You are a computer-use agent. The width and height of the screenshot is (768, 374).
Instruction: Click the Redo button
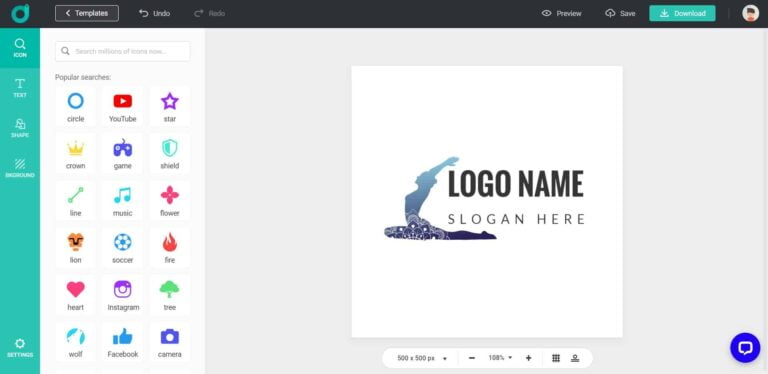click(210, 14)
